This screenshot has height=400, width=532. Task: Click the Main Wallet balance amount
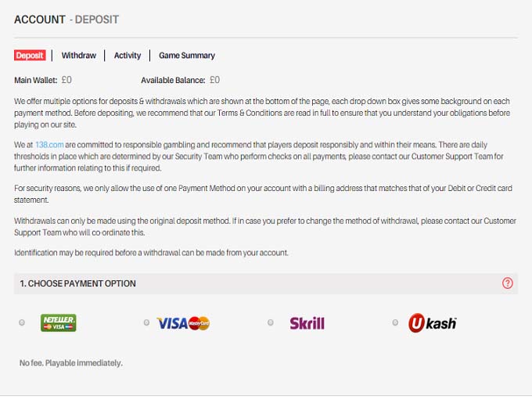[x=66, y=80]
